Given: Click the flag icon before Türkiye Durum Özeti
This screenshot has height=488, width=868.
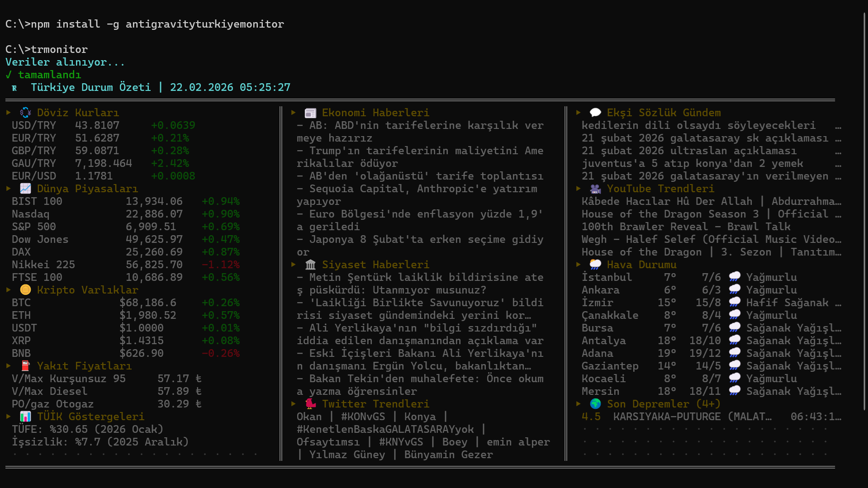Looking at the screenshot, I should (14, 88).
